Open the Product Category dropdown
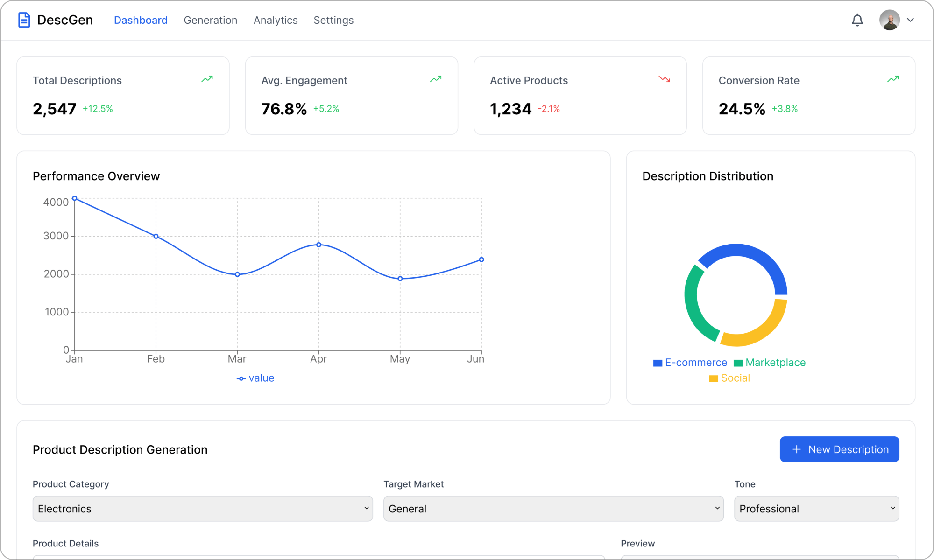This screenshot has width=934, height=560. [203, 509]
